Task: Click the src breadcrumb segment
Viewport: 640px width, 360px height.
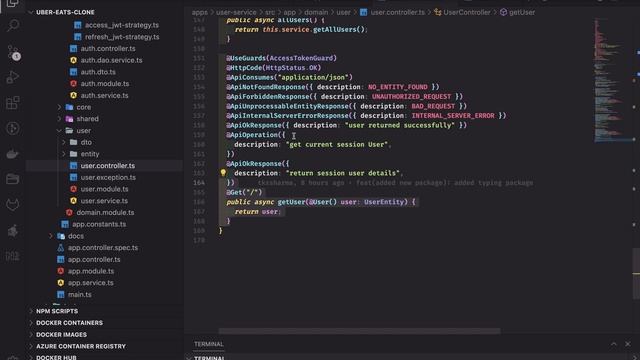Action: click(270, 12)
